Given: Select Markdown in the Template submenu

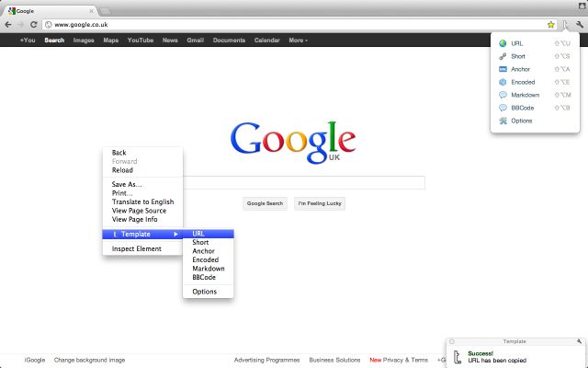Looking at the screenshot, I should click(209, 269).
